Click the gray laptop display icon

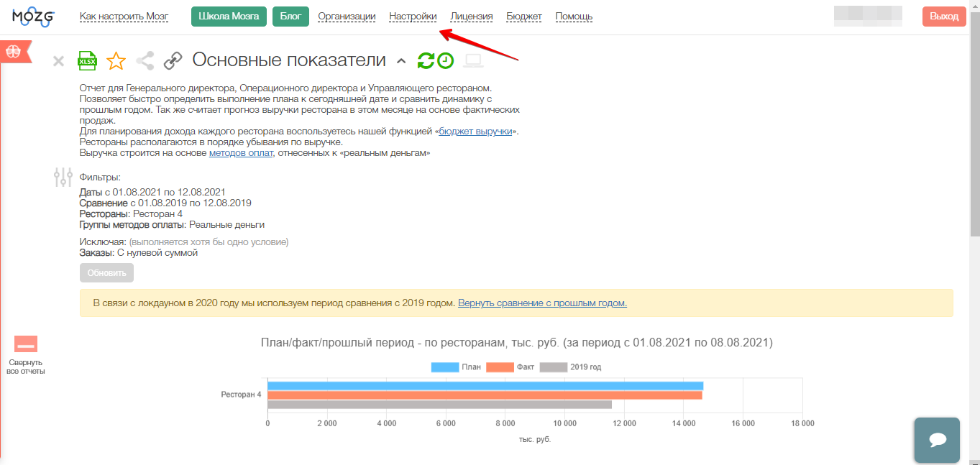473,61
